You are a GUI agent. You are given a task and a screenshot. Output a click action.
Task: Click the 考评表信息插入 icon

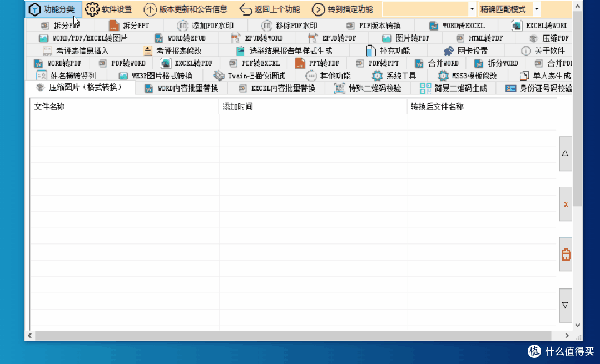[x=47, y=51]
